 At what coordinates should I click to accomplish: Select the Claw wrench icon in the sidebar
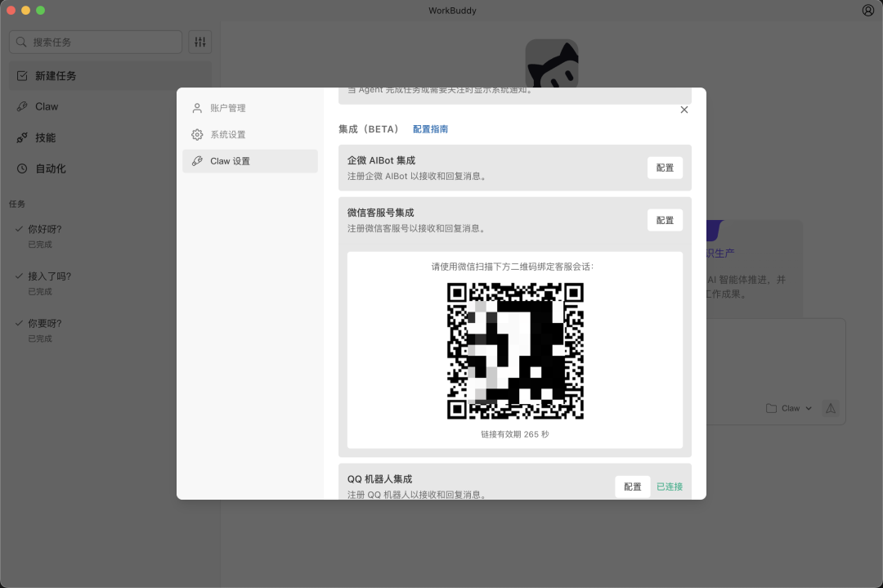coord(23,106)
